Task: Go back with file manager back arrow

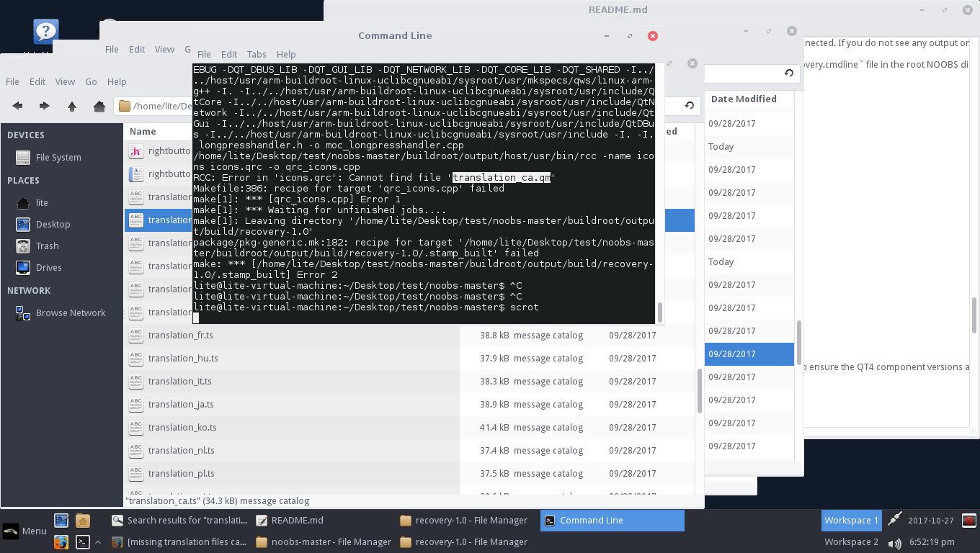Action: point(17,106)
